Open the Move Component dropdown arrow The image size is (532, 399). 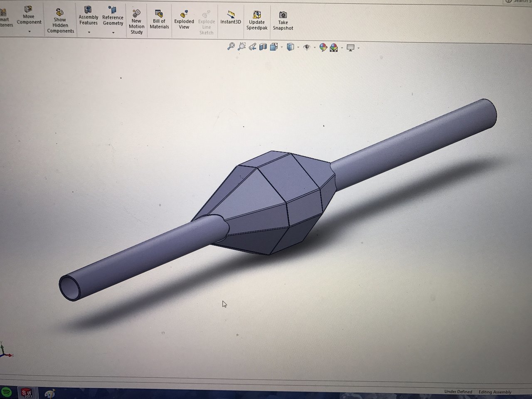click(x=29, y=32)
